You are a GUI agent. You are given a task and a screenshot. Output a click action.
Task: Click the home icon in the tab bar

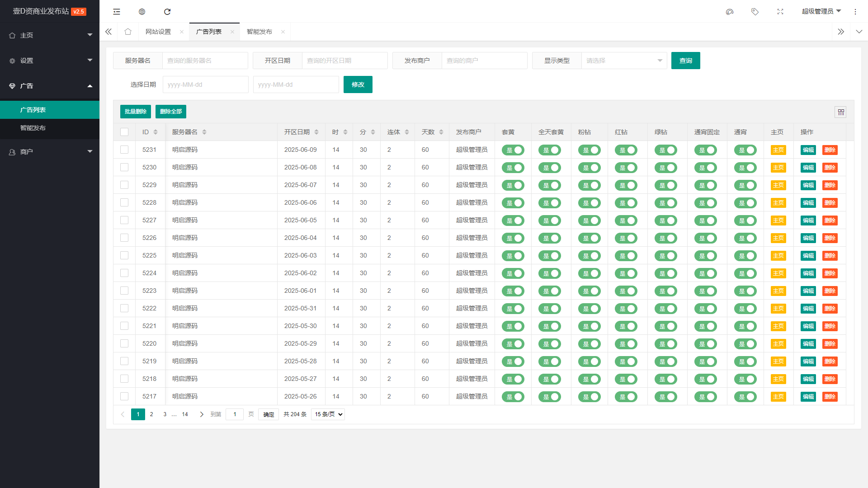pos(128,31)
